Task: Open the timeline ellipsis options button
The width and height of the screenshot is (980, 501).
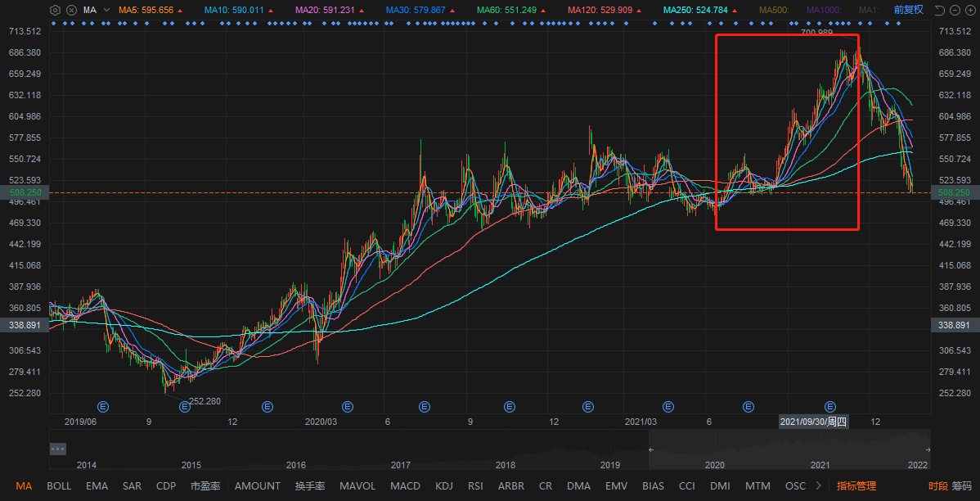Action: pyautogui.click(x=57, y=449)
